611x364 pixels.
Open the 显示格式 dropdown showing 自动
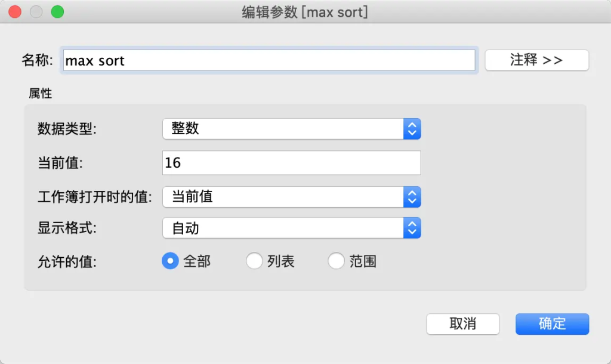291,228
